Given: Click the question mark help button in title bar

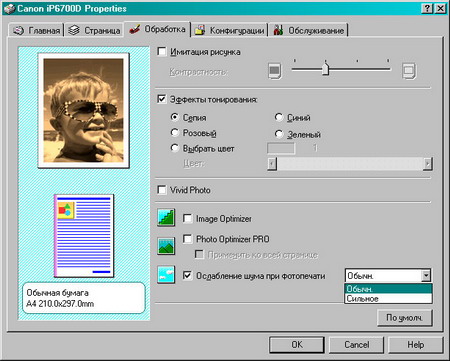Looking at the screenshot, I should (428, 8).
